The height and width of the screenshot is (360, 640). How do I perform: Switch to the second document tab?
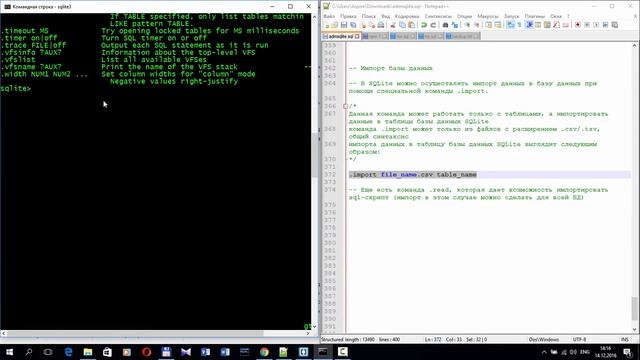[375, 36]
